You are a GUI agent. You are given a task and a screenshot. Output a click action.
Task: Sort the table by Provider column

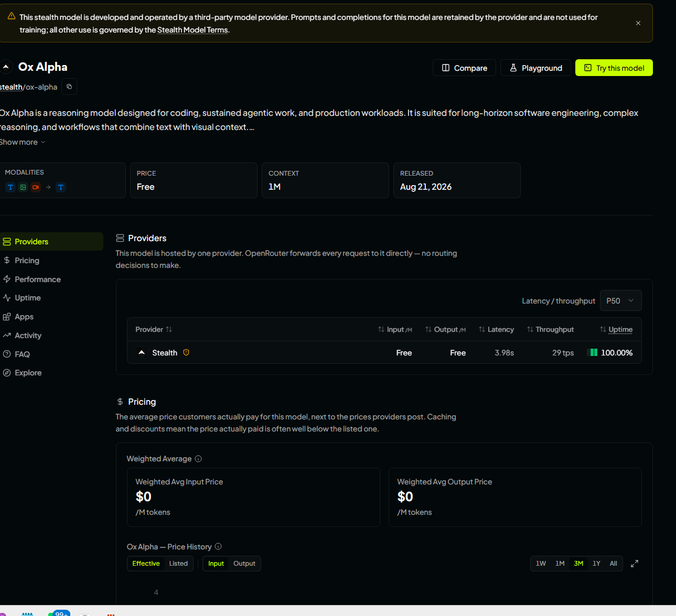point(154,329)
